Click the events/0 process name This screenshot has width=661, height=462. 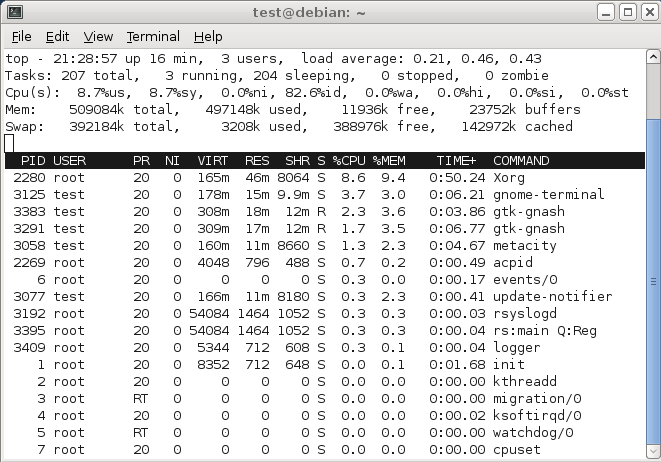click(x=525, y=279)
